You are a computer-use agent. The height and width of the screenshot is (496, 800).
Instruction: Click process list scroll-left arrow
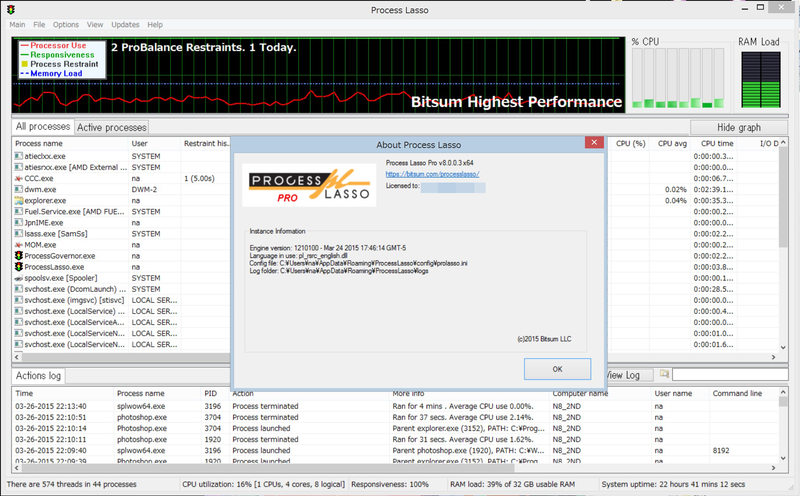17,357
